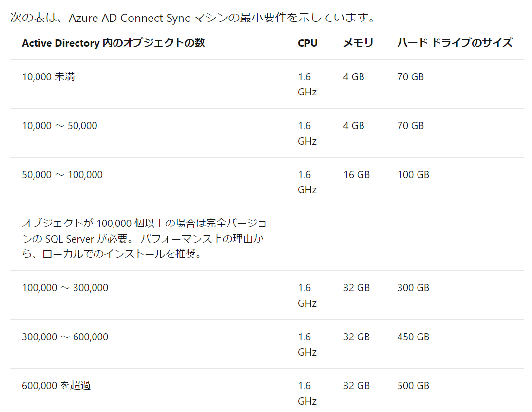Viewport: 532px width, 412px height.
Task: Click the 32 GB memory cell in '600,000 を超過' row
Action: pyautogui.click(x=356, y=386)
